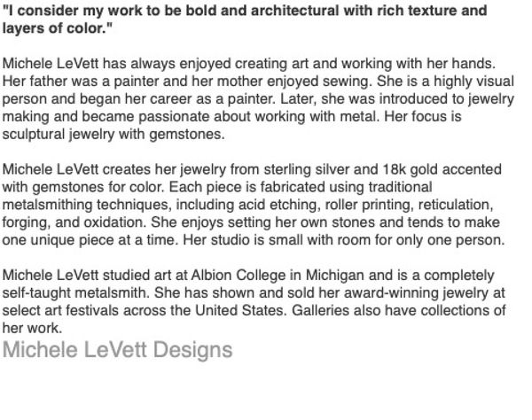This screenshot has width=532, height=420.
Task: Click the Michele LeVett Designs link
Action: [x=118, y=350]
